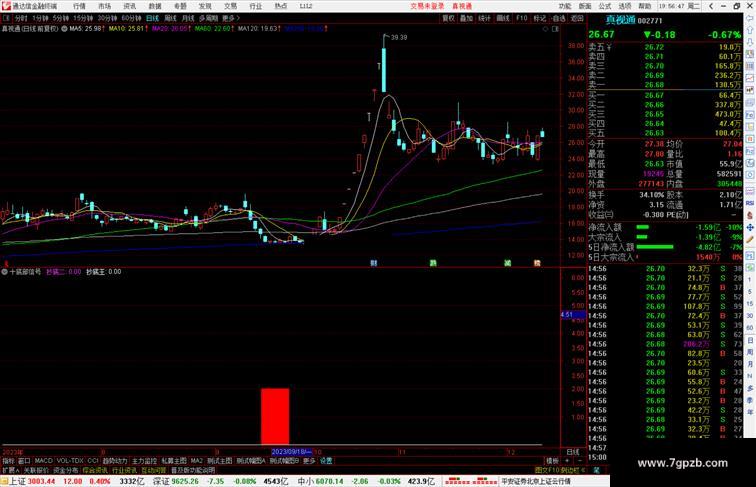Open the 市场 menu
Screen dimensions: 756x487
pyautogui.click(x=105, y=6)
